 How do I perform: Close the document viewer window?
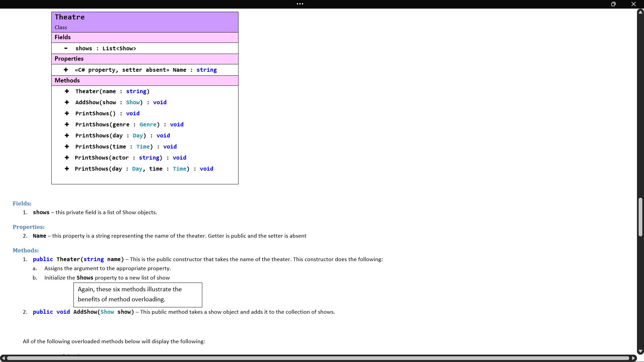[x=633, y=4]
